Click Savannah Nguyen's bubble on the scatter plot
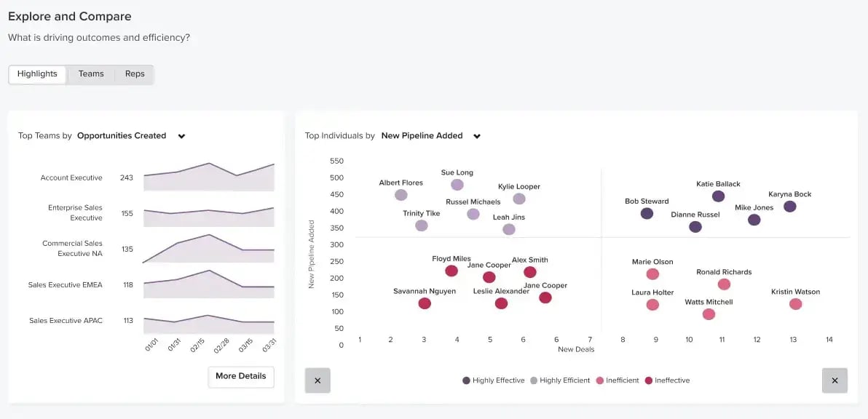The image size is (868, 419). pyautogui.click(x=425, y=303)
